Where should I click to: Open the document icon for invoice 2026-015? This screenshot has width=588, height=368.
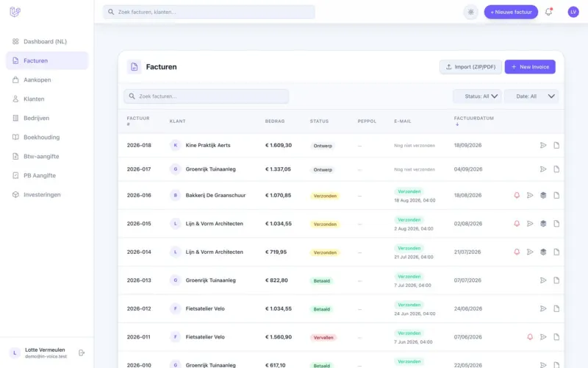[x=556, y=224]
